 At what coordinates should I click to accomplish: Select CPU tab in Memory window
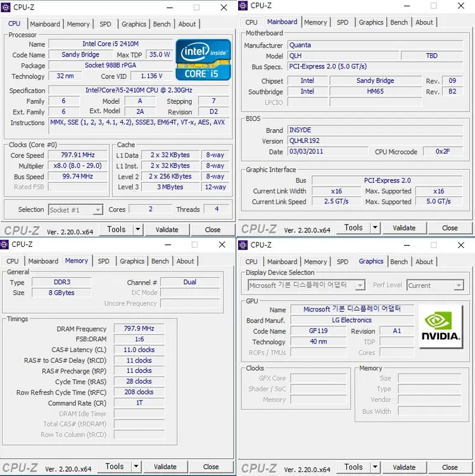[x=12, y=261]
